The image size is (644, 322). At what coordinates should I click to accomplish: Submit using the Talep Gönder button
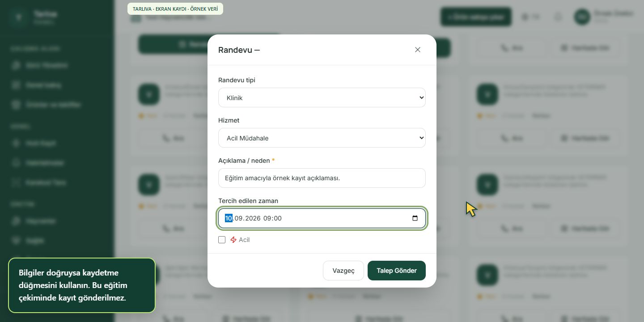point(397,271)
